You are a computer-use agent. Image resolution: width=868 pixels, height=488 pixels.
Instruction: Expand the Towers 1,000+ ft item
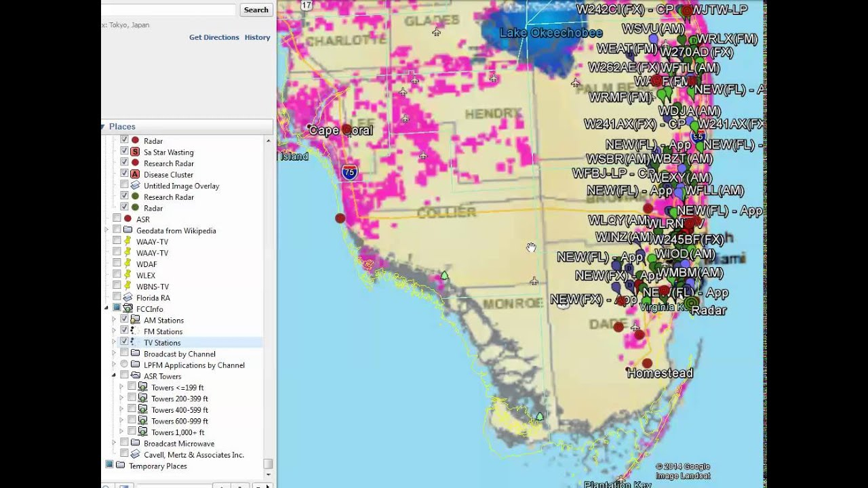point(121,432)
